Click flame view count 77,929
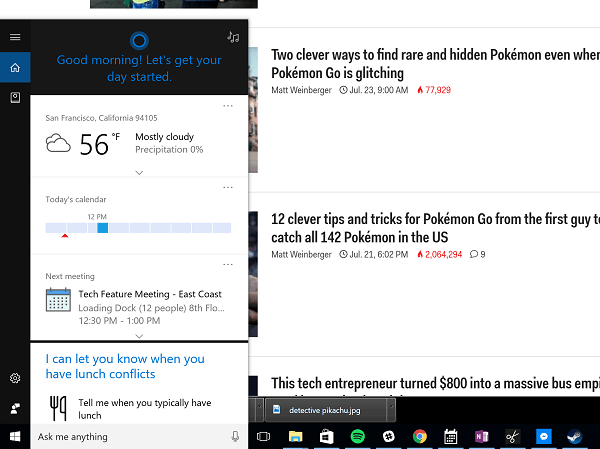The height and width of the screenshot is (449, 600). pyautogui.click(x=434, y=90)
